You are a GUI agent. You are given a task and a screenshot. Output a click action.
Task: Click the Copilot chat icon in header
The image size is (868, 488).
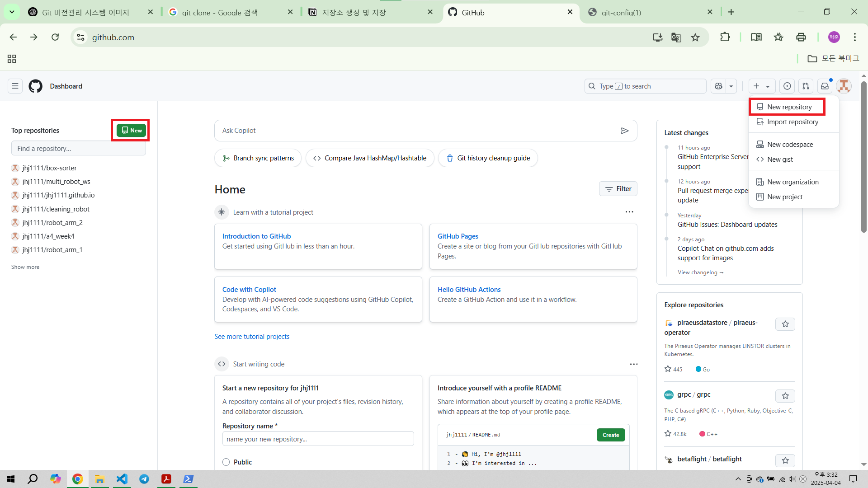point(718,86)
